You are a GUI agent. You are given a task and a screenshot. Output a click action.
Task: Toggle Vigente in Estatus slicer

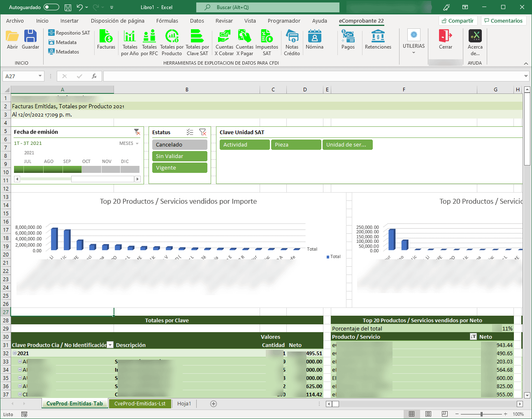coord(180,168)
